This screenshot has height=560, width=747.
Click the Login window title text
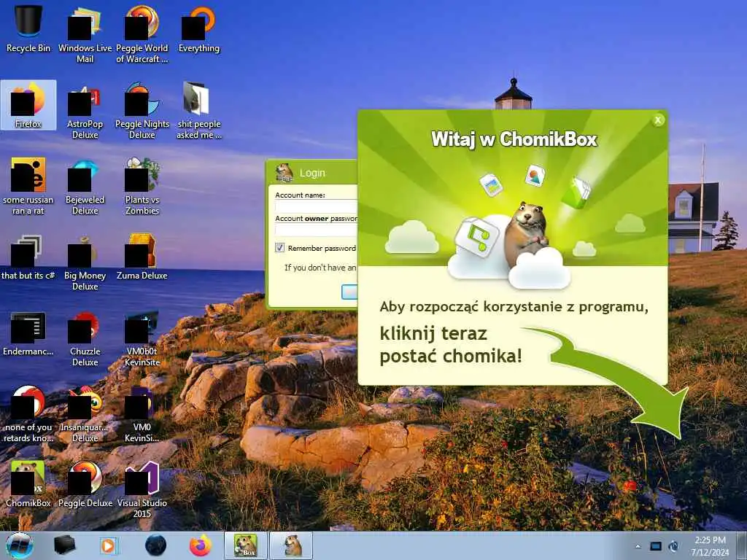(x=312, y=174)
